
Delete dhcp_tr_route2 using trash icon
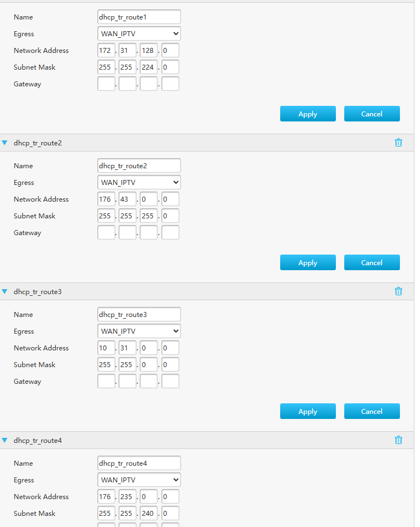tap(398, 143)
